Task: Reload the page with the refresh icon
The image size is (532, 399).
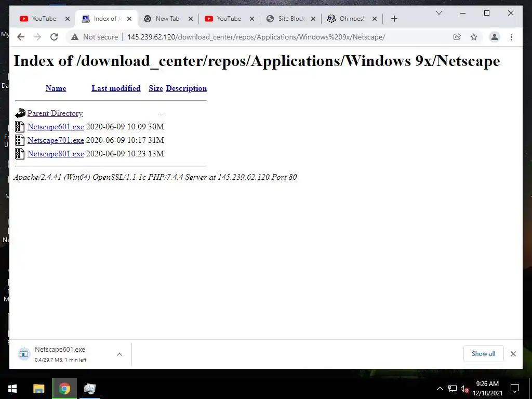Action: tap(54, 37)
